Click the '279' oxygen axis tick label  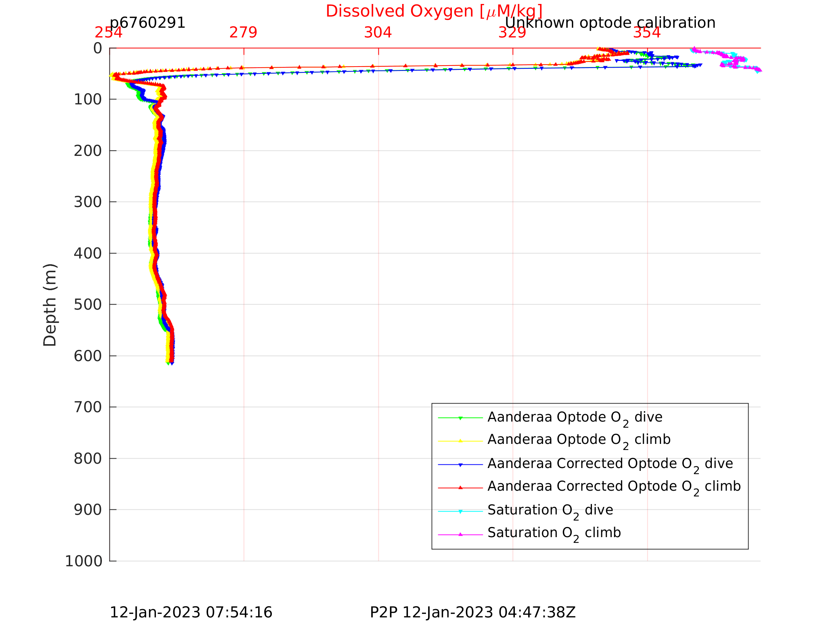243,33
